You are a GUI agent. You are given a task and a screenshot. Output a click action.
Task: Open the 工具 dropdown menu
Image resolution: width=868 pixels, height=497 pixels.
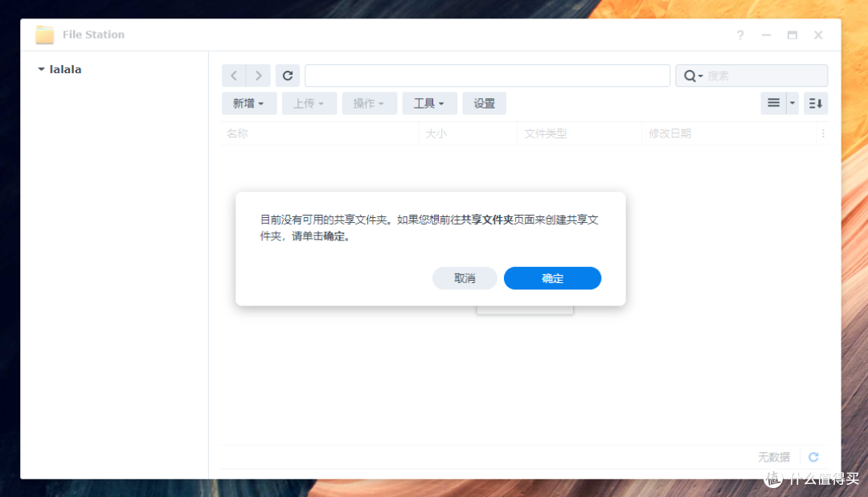[429, 104]
